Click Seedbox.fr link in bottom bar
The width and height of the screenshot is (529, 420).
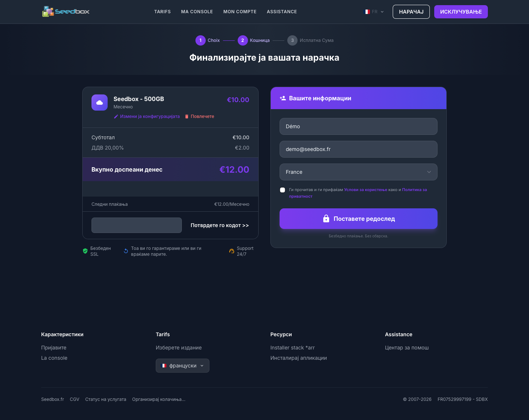(x=53, y=399)
